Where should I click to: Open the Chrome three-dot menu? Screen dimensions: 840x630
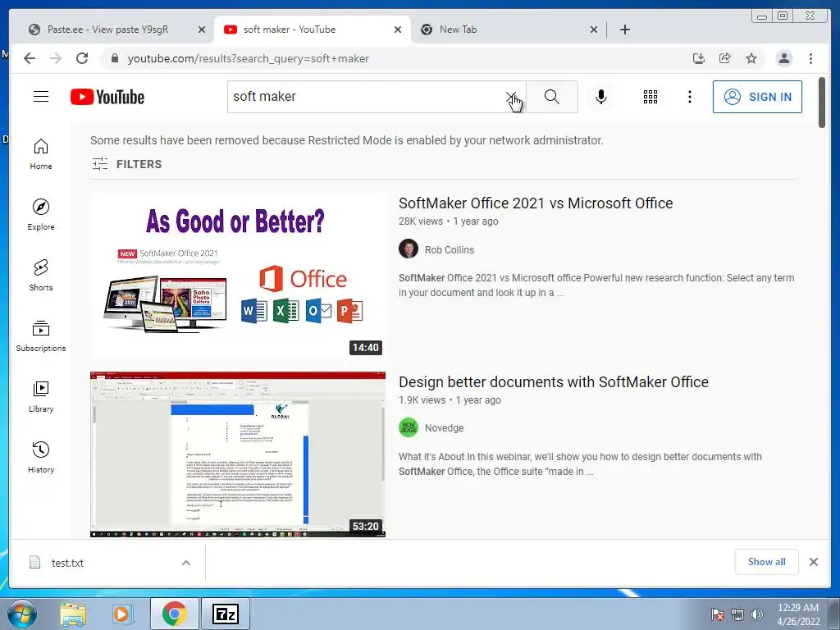810,58
